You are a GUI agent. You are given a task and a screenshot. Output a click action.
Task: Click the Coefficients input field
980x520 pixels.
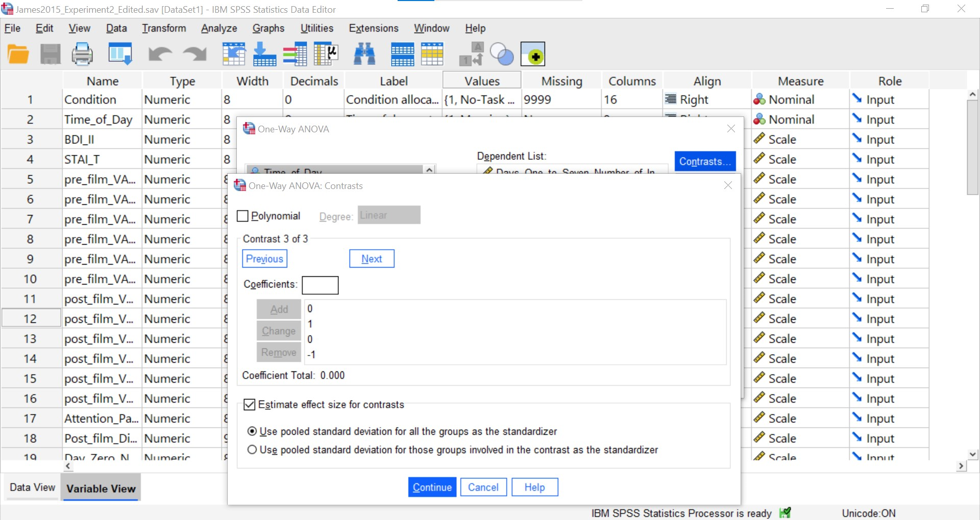[320, 285]
